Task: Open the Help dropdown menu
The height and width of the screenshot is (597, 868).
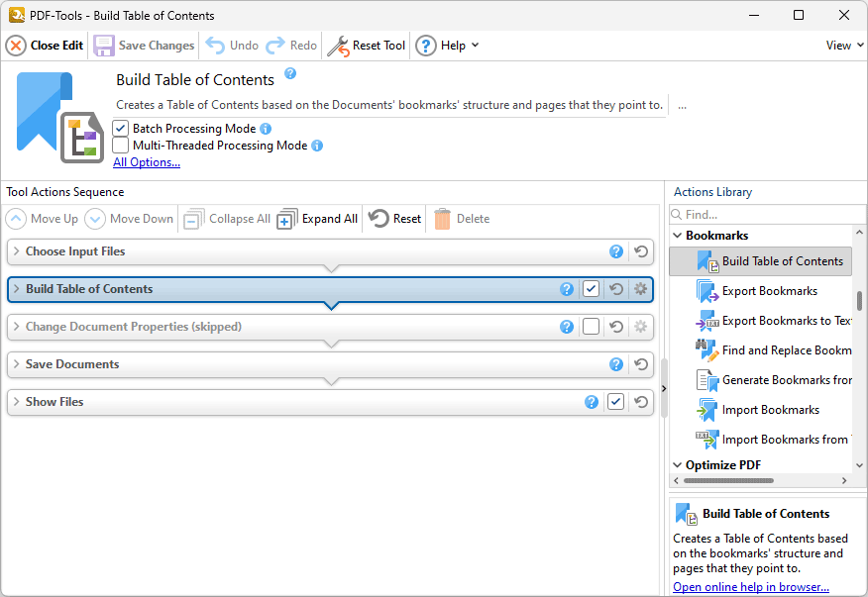Action: 447,46
